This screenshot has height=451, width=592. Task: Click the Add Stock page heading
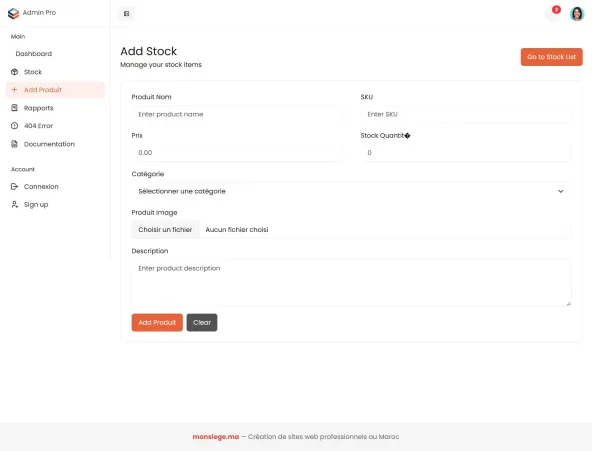pyautogui.click(x=148, y=51)
